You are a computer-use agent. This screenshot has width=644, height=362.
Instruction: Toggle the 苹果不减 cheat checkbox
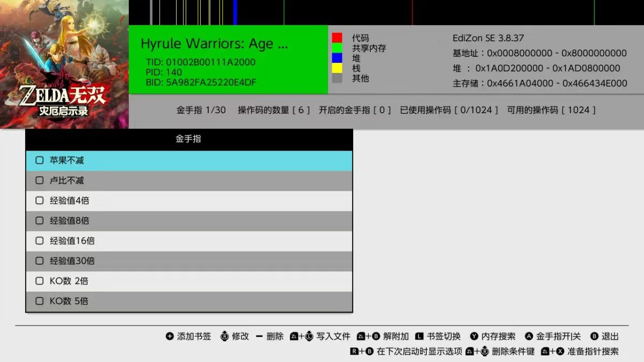(39, 160)
